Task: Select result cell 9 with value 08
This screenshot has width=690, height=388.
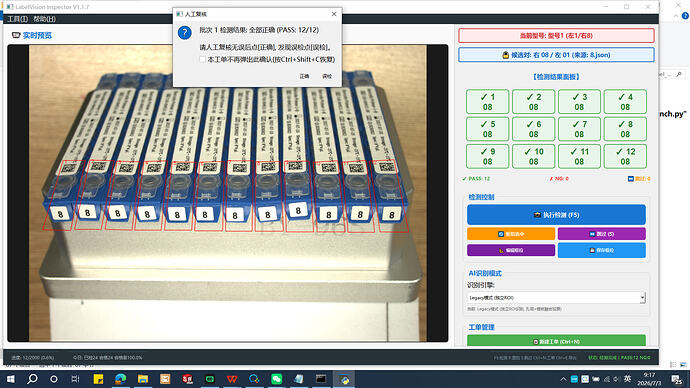Action: (488, 156)
